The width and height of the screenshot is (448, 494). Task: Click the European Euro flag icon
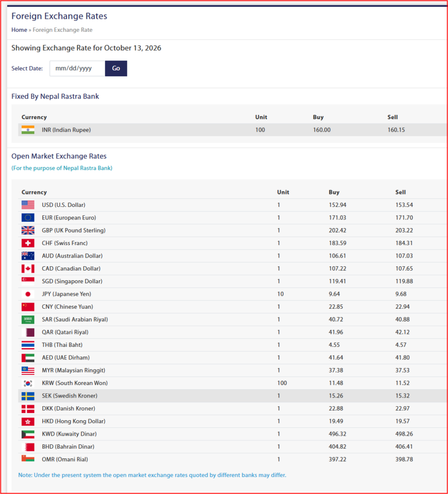pyautogui.click(x=27, y=218)
